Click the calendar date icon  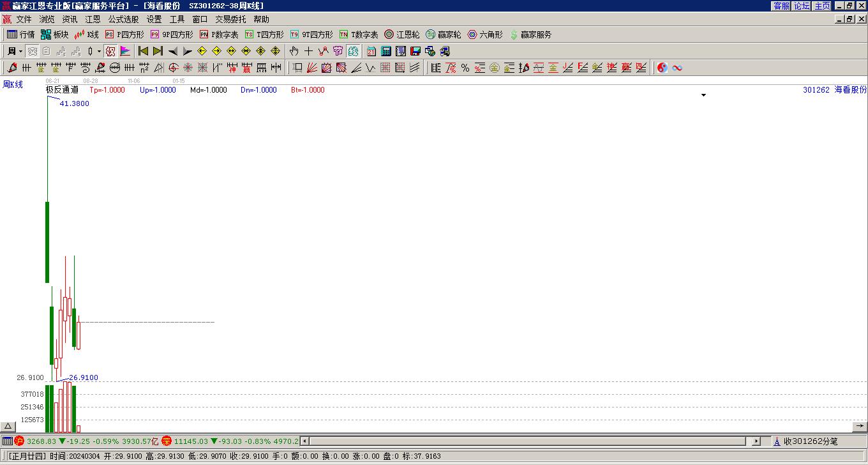coord(371,51)
